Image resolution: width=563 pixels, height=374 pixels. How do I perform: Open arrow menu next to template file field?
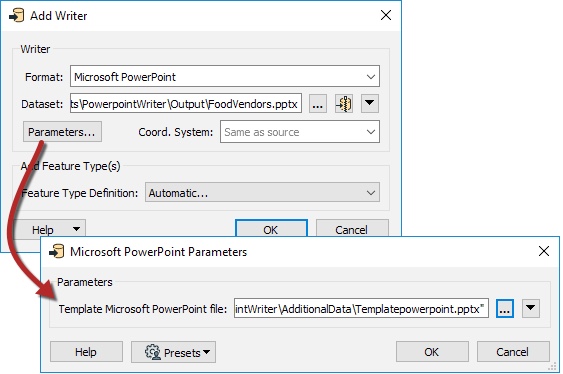(530, 308)
